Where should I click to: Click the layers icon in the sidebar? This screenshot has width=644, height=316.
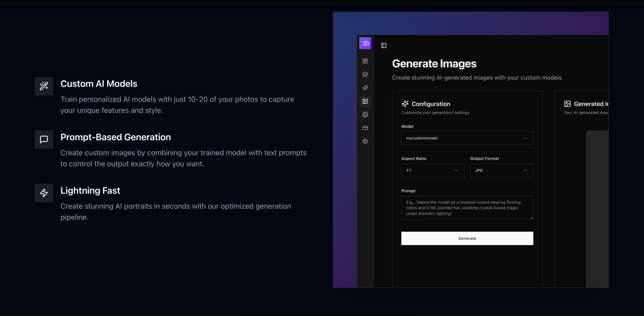365,74
